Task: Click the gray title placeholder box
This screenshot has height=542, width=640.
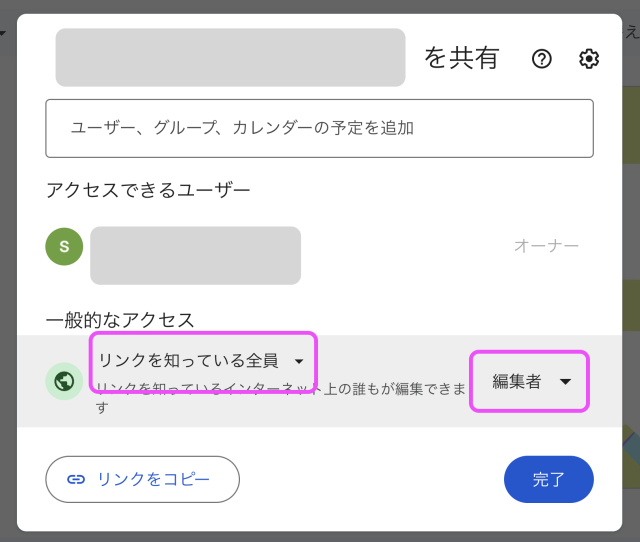Action: tap(230, 57)
